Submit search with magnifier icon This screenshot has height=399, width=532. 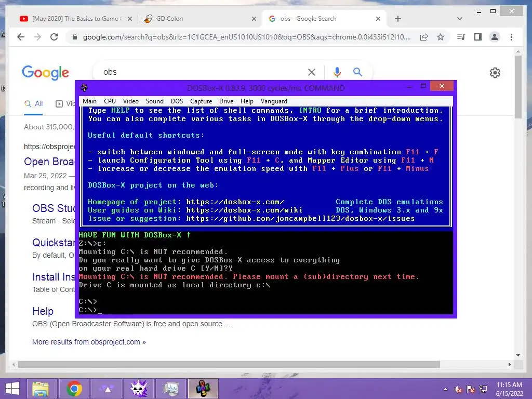tap(357, 72)
